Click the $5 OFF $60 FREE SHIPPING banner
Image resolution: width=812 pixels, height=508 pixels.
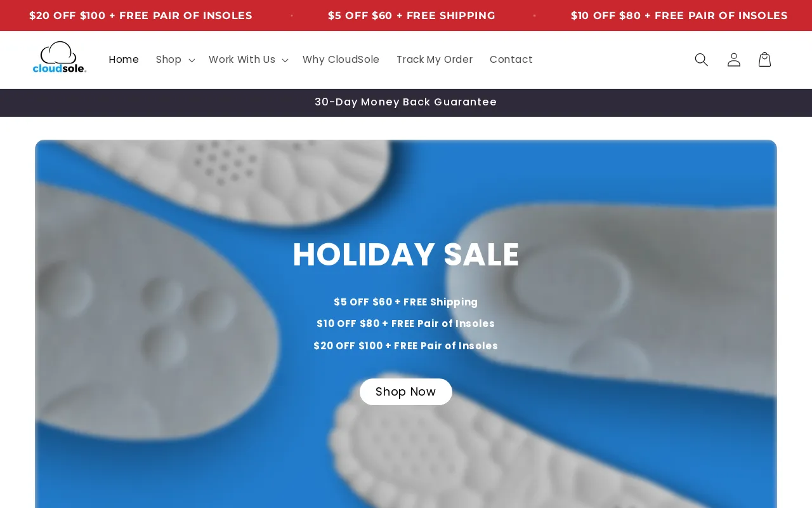[412, 15]
